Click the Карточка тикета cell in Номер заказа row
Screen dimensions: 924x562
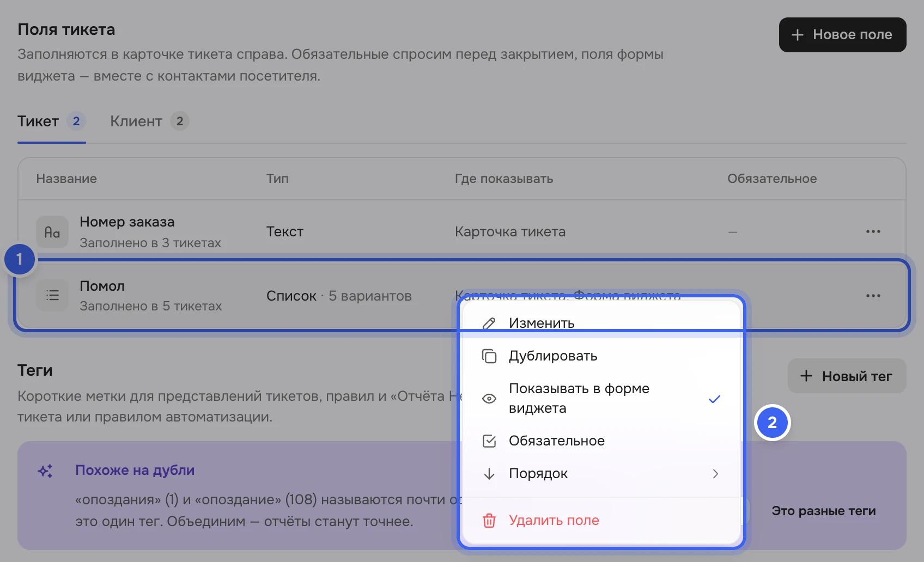[x=510, y=231]
